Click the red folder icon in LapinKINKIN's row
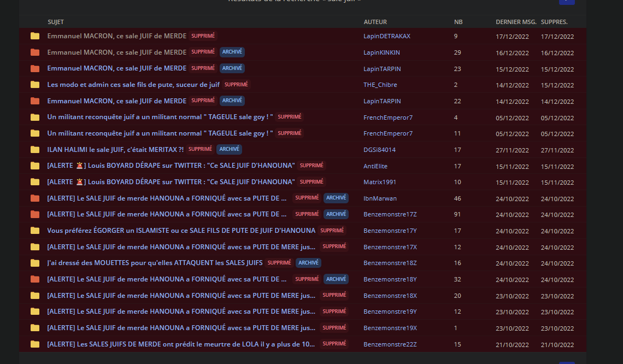This screenshot has width=623, height=364. 35,52
